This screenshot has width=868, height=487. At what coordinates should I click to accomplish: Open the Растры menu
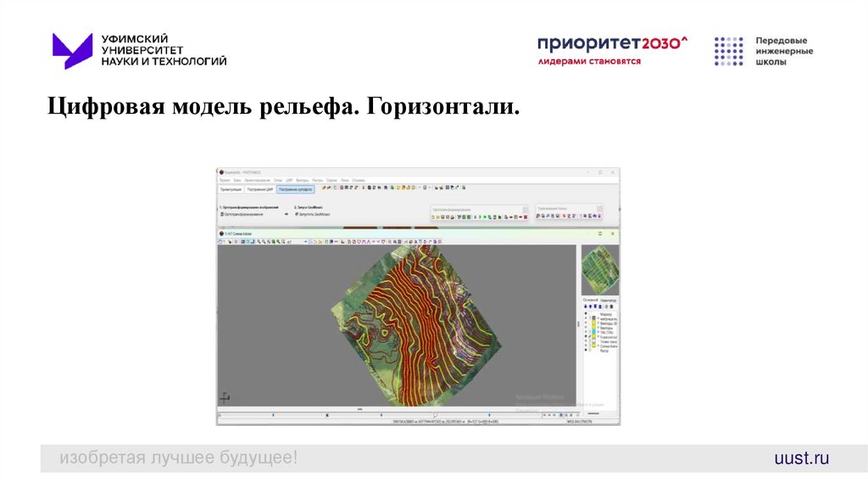coord(318,180)
